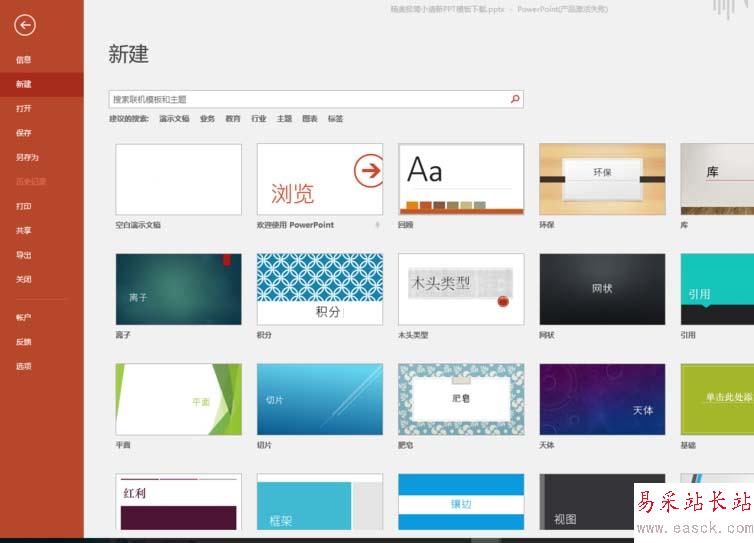Search suggested term 演示文稿

174,118
